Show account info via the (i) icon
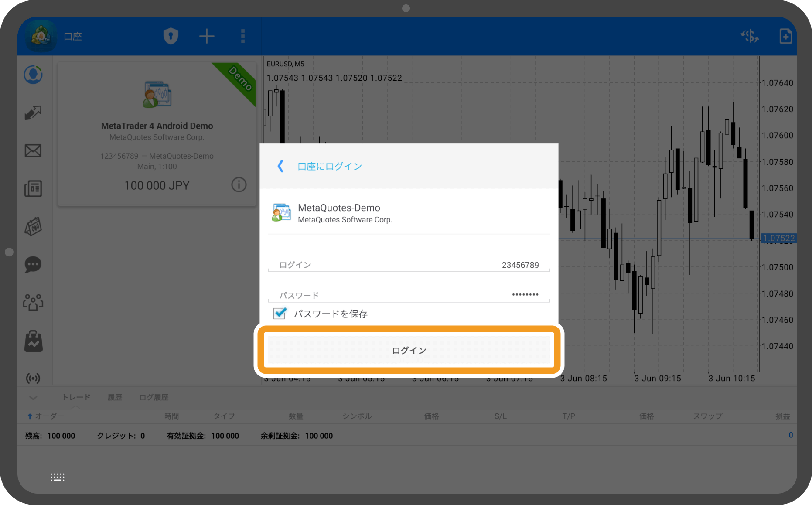The width and height of the screenshot is (812, 505). 239,185
